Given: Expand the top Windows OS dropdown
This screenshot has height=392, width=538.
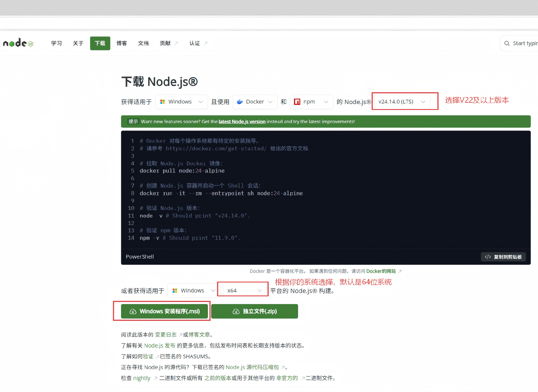Looking at the screenshot, I should coord(181,102).
